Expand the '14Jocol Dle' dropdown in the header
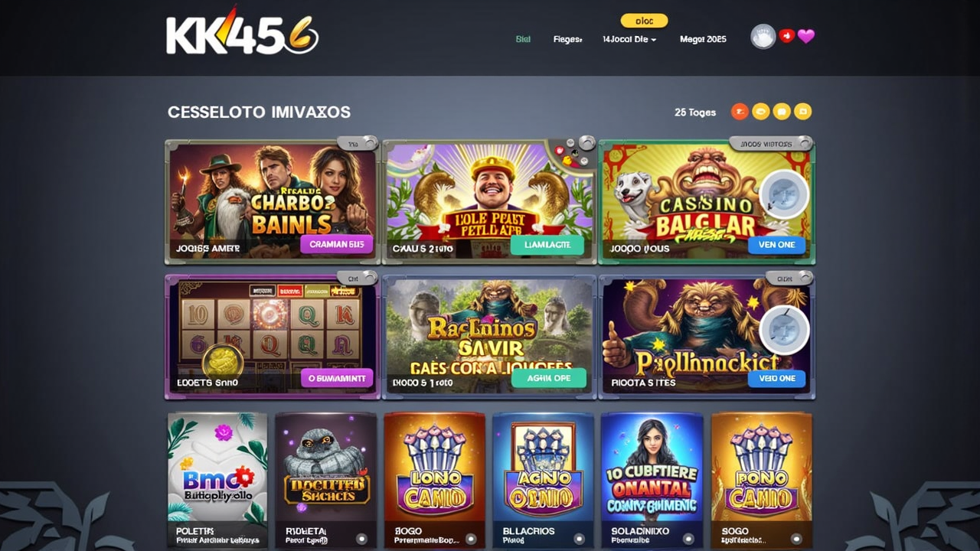This screenshot has width=980, height=551. (629, 39)
